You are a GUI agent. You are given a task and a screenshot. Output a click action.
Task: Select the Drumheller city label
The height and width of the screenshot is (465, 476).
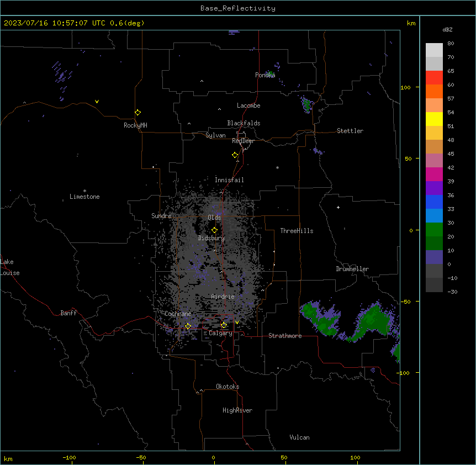[352, 269]
